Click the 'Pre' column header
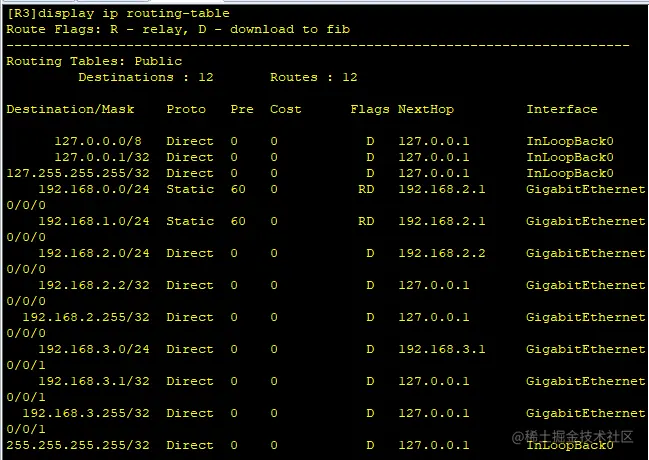Screen dimensions: 649x460 (x=242, y=109)
